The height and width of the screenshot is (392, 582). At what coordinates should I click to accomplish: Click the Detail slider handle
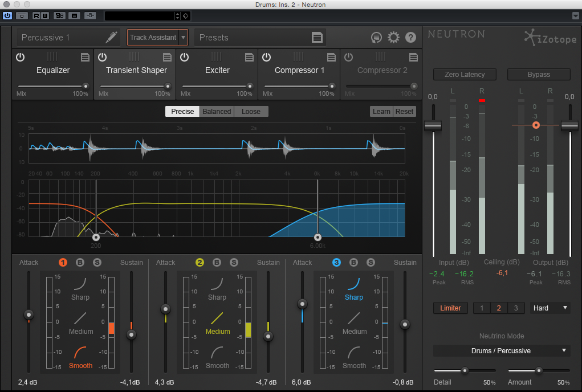[x=465, y=370]
